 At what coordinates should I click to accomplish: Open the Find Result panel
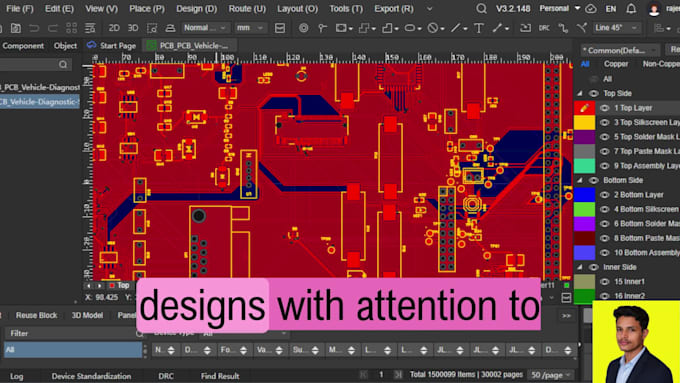(x=220, y=376)
